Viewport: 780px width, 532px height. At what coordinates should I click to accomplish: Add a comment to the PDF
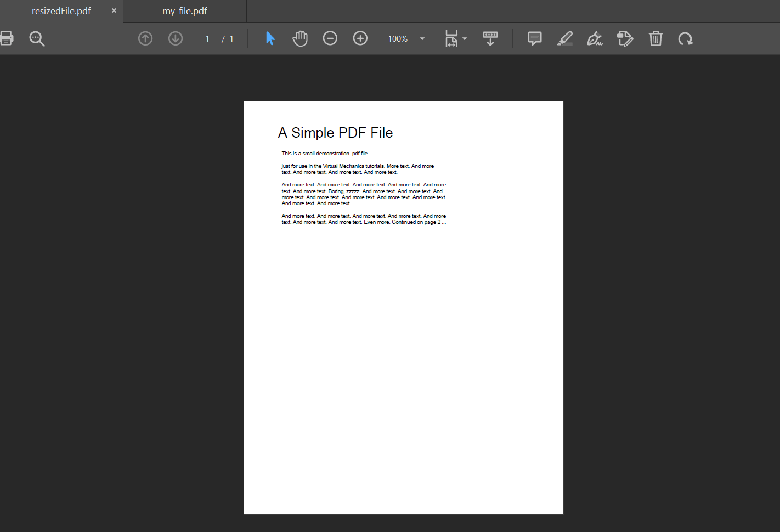pyautogui.click(x=534, y=38)
